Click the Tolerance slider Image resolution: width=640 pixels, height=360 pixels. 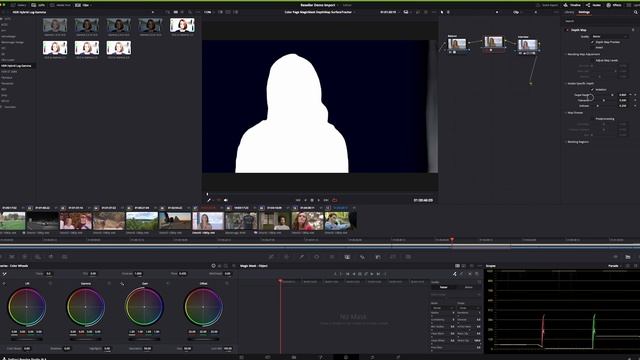pos(604,100)
